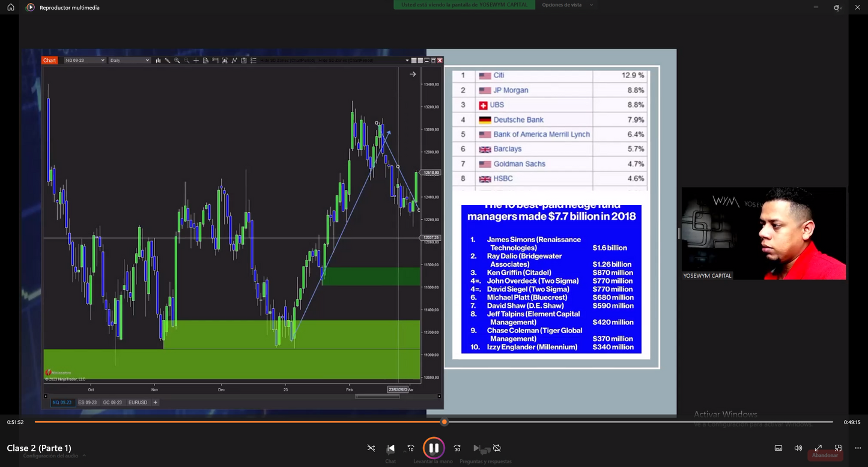Toggle repeat mode
This screenshot has width=868, height=467.
point(497,448)
